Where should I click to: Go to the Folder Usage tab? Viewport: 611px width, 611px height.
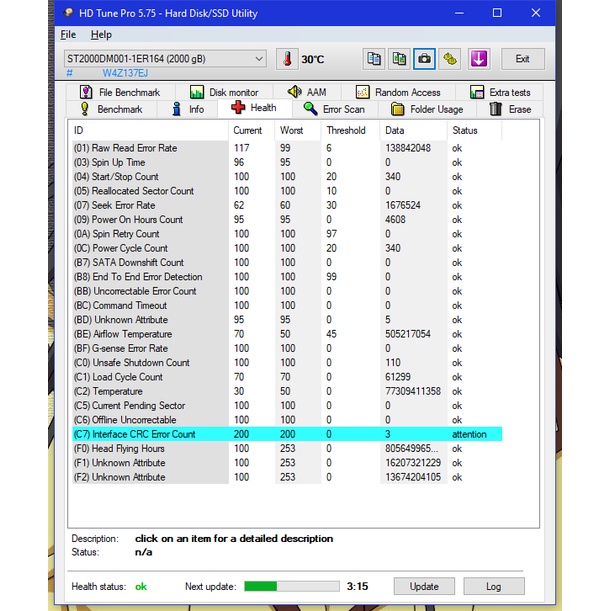point(427,109)
